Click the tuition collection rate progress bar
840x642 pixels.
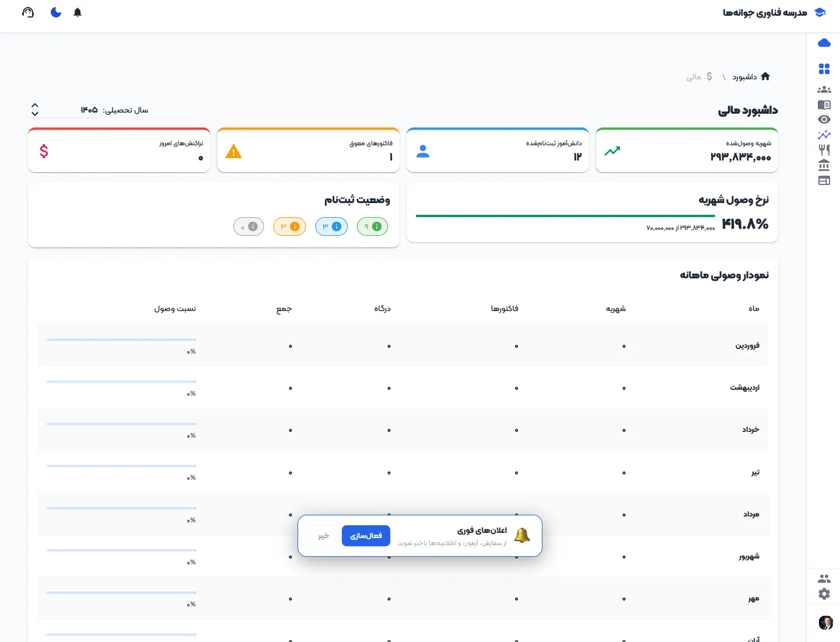click(x=565, y=216)
